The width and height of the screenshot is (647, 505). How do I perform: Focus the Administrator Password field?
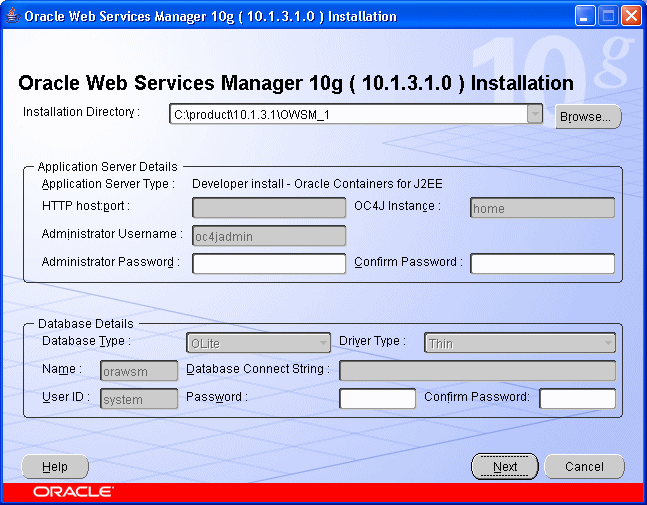[269, 264]
